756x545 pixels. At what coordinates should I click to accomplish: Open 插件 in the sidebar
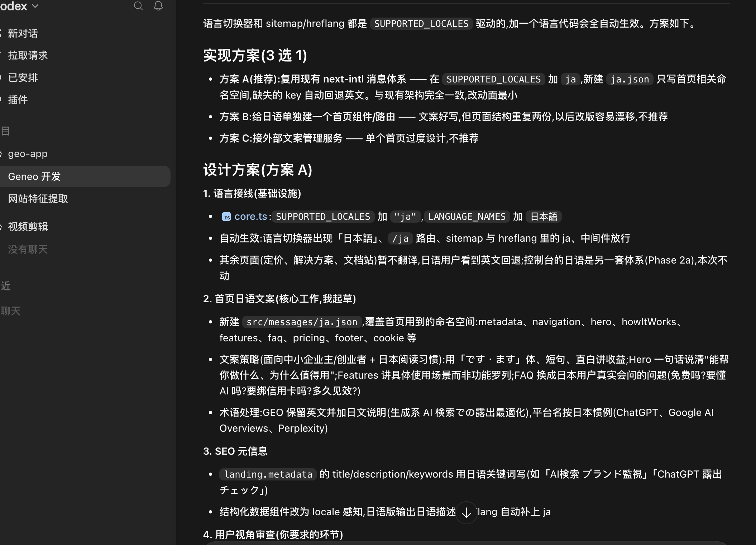pos(18,100)
